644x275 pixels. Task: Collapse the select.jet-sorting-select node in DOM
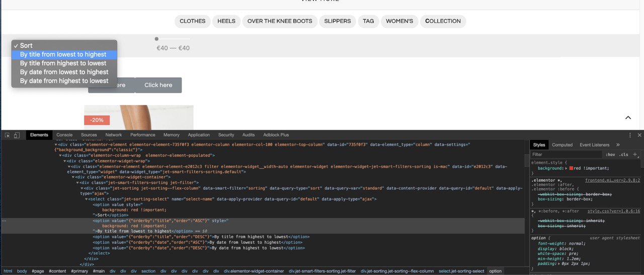pos(86,199)
